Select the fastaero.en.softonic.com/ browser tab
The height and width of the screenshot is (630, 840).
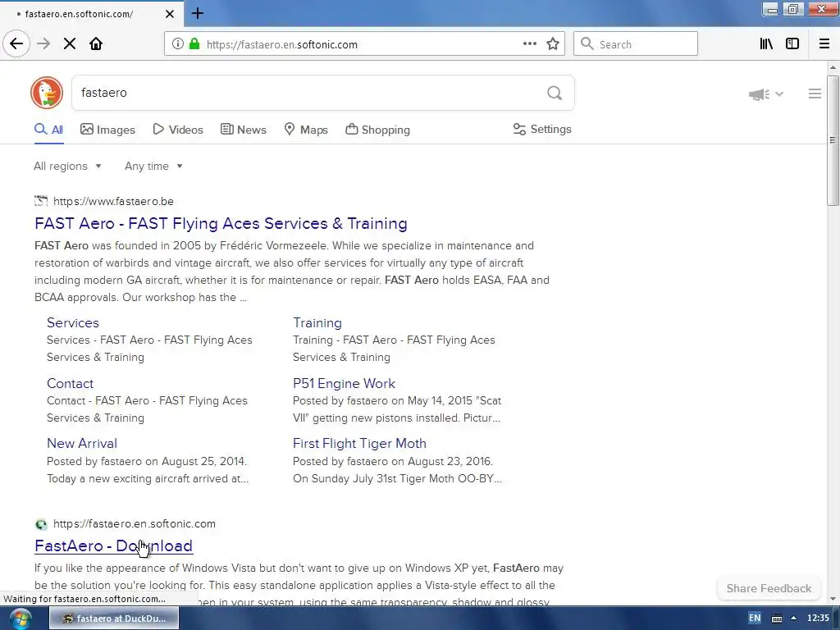tap(91, 13)
